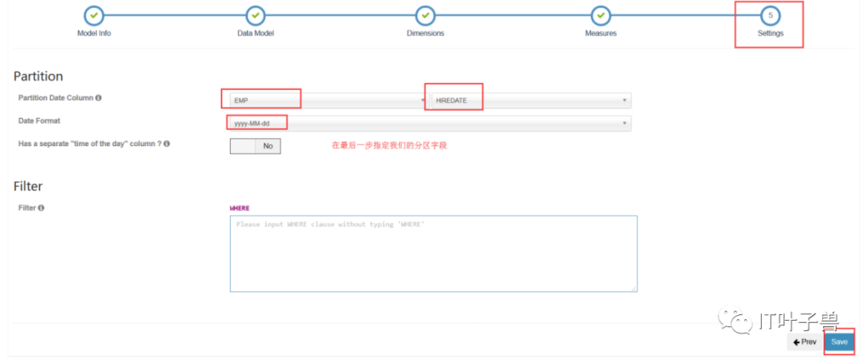Click the Partition Date Column label

(x=56, y=97)
